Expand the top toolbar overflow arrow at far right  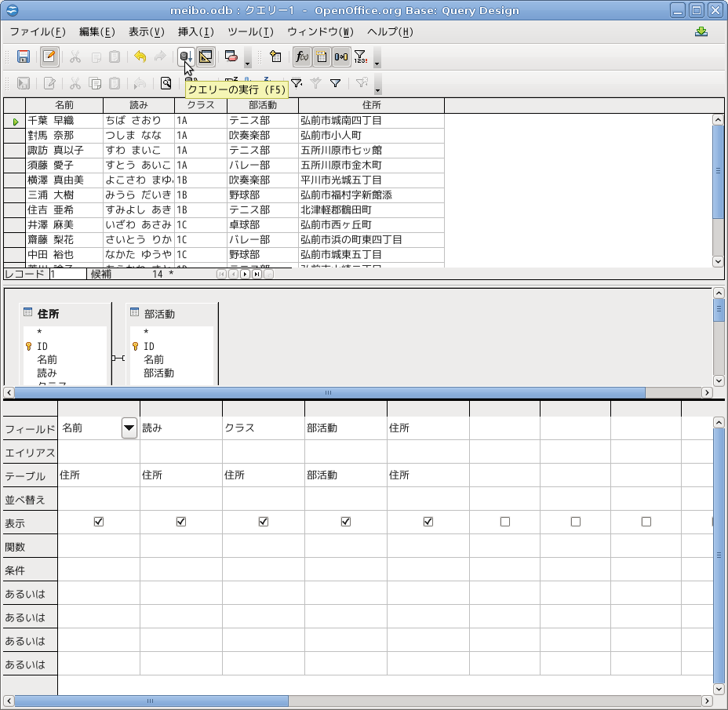click(377, 61)
